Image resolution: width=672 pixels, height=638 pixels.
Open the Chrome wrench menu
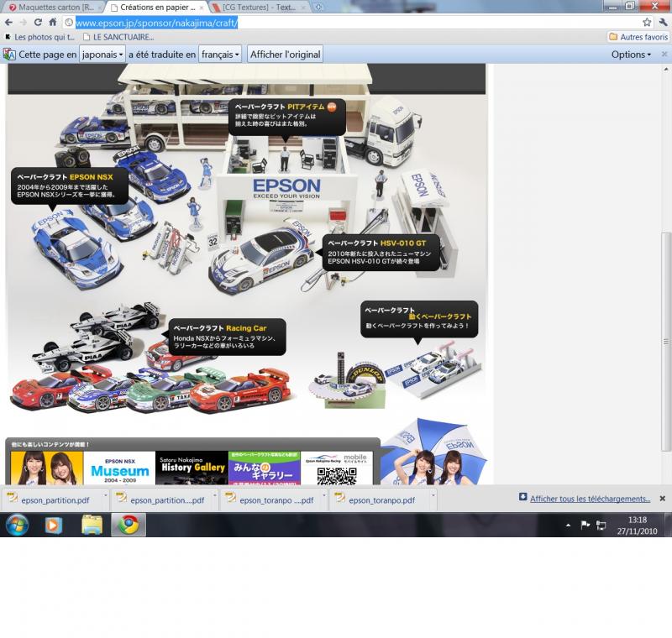click(663, 23)
